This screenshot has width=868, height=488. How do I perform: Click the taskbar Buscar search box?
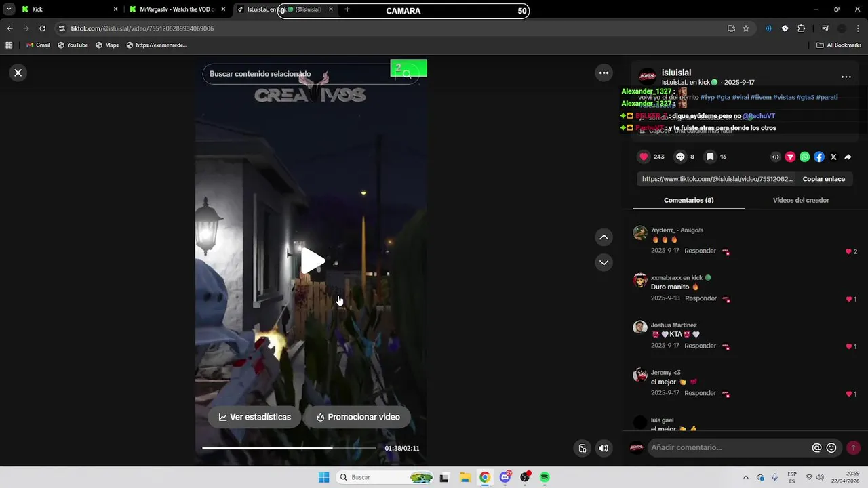pos(384,477)
